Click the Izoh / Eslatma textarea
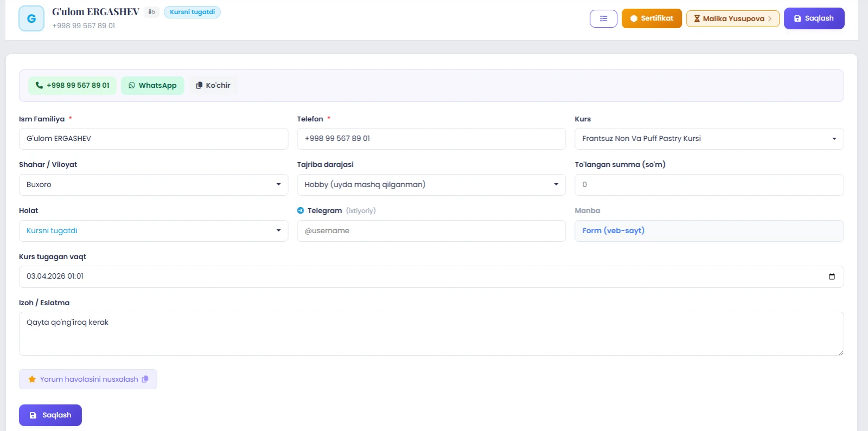868x431 pixels. pos(431,333)
